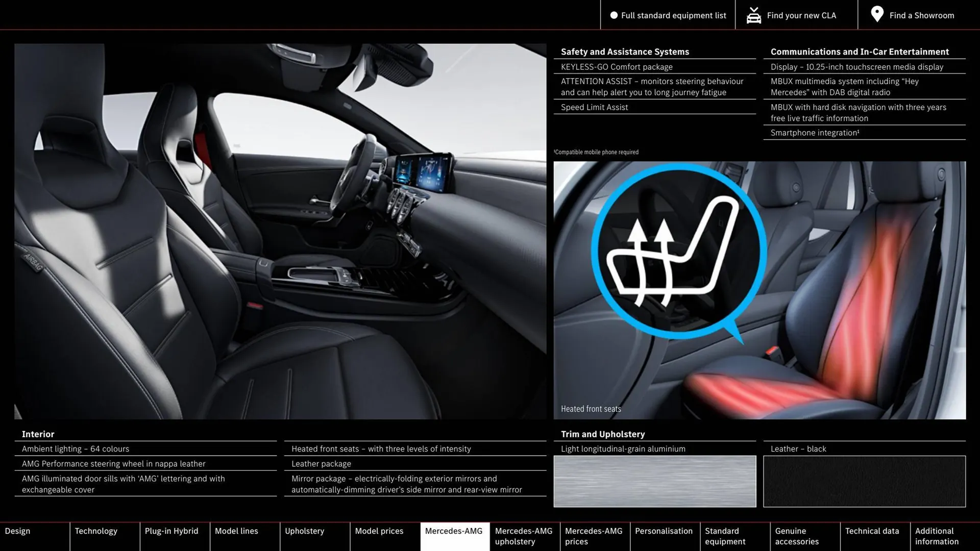Click the Speed Limit Assist list entry
Viewport: 980px width, 551px height.
tap(594, 107)
